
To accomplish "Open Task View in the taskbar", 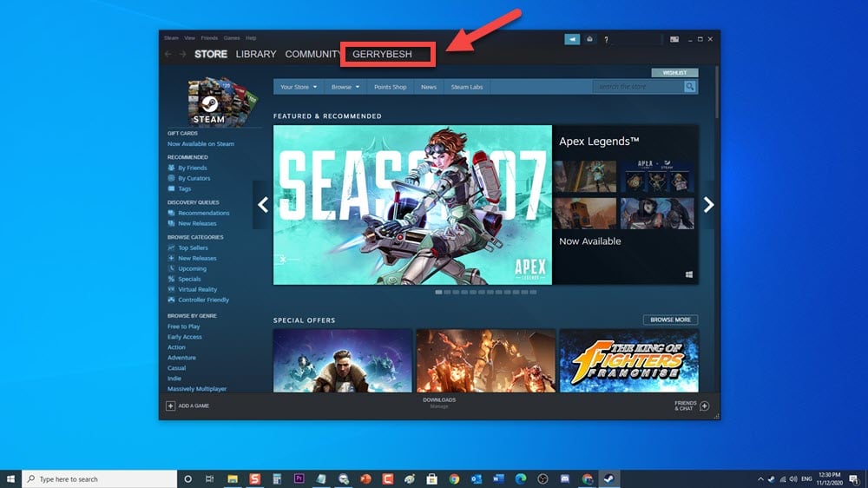I will click(x=209, y=479).
